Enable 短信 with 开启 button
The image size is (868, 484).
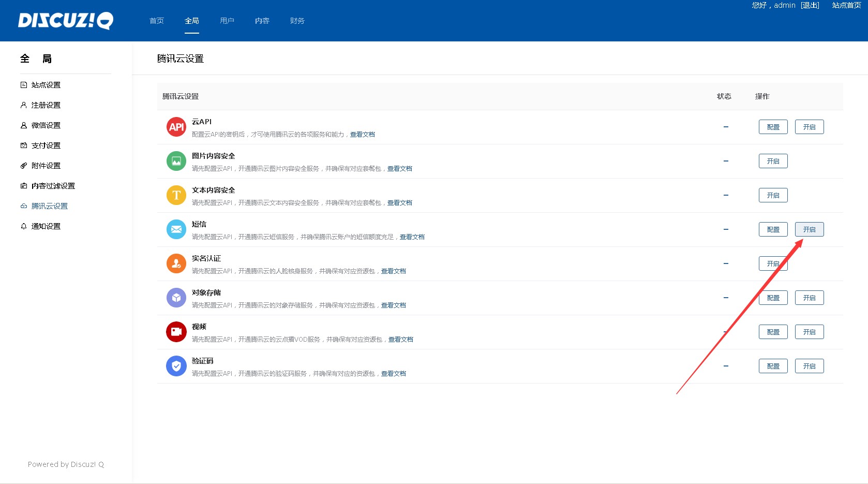click(x=810, y=229)
